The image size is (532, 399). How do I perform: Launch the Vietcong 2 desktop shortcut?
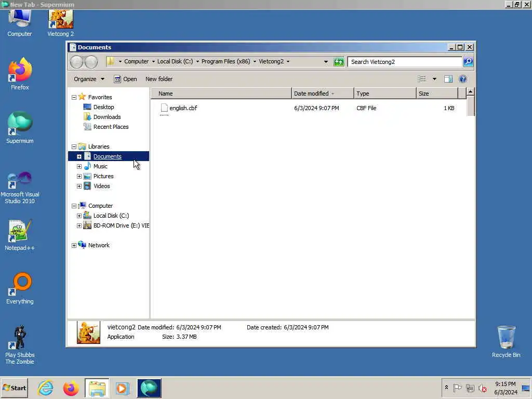(60, 23)
